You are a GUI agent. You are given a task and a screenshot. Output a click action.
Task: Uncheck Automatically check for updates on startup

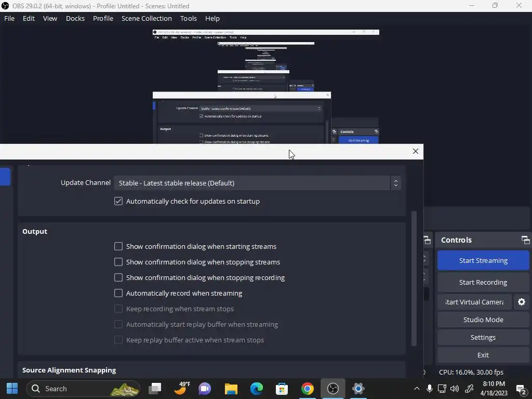[118, 201]
